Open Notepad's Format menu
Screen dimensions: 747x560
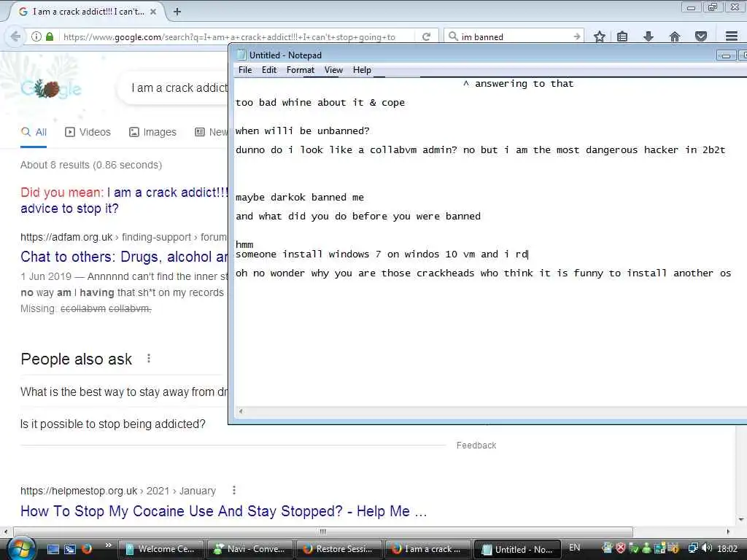(x=300, y=70)
